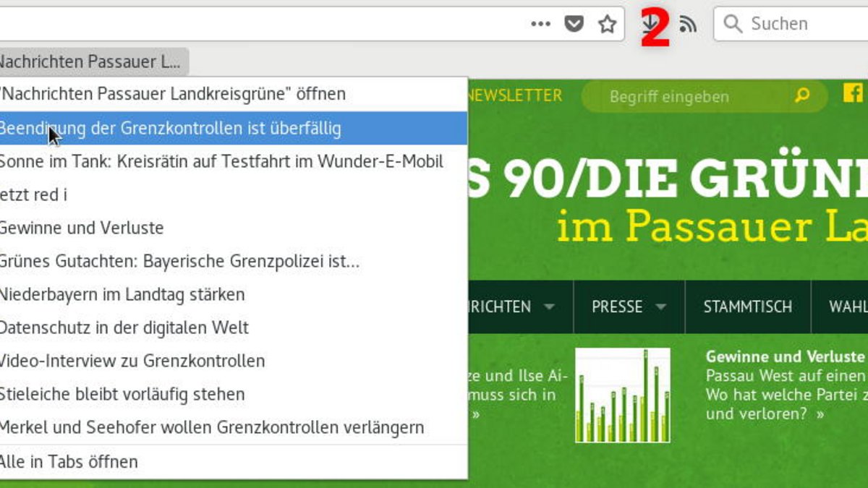Submit website search with yellow magnifier

click(x=802, y=95)
